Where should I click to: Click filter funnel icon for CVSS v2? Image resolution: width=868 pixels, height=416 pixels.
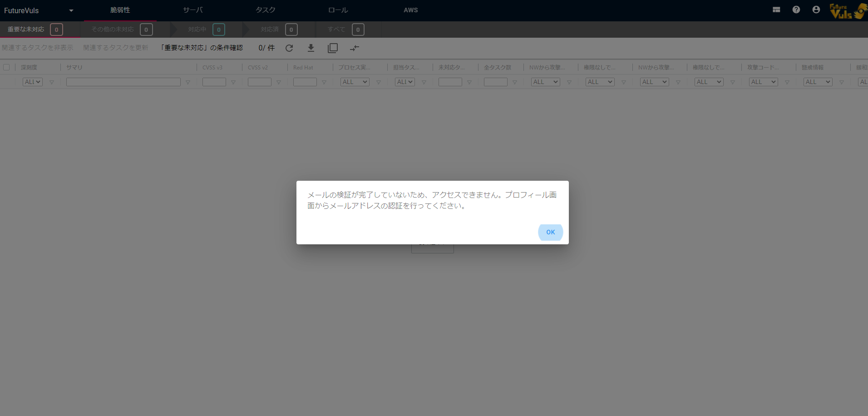(279, 82)
